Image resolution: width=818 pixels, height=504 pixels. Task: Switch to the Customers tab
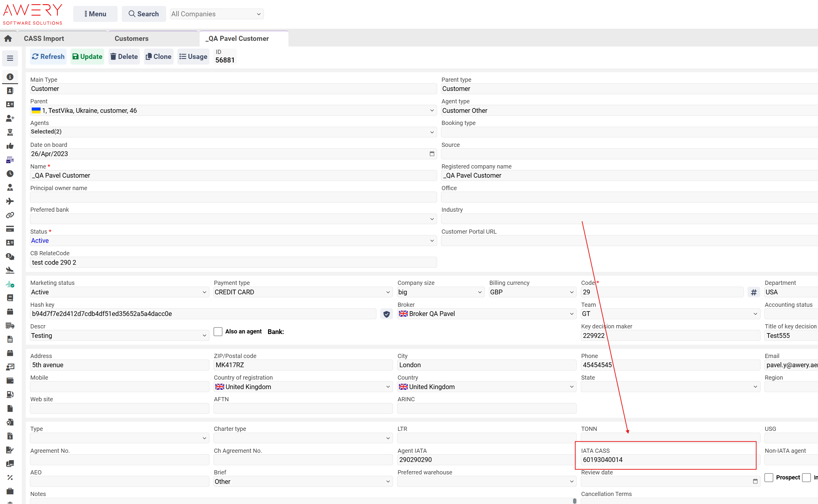pyautogui.click(x=132, y=39)
